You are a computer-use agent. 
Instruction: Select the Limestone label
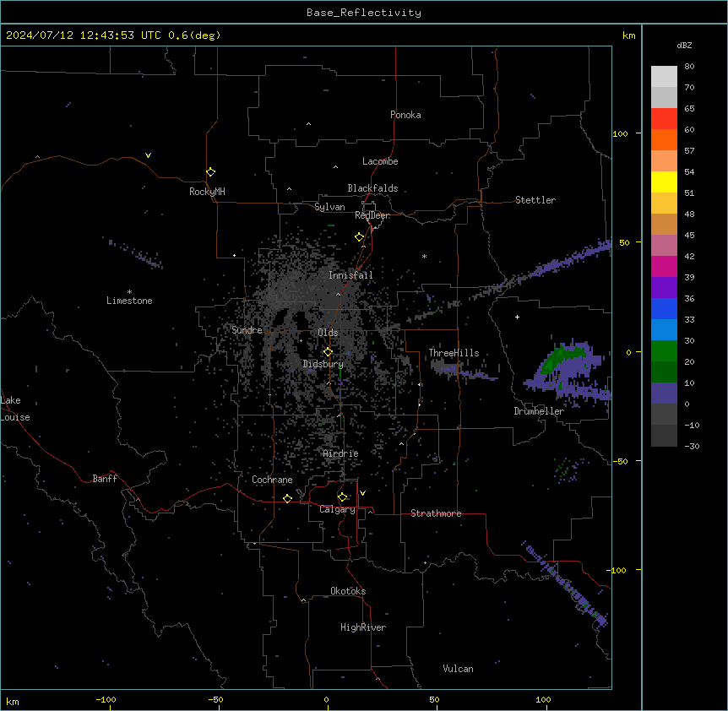129,301
